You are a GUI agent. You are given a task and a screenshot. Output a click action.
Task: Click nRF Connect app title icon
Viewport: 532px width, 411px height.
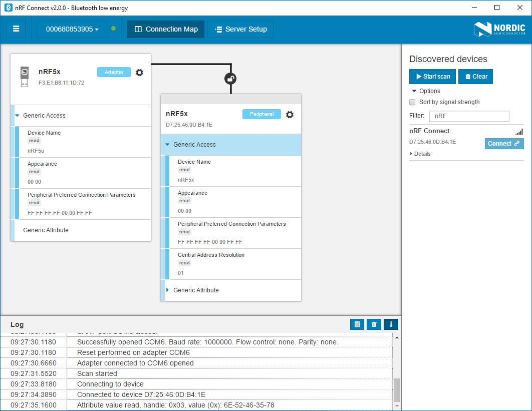click(x=8, y=8)
